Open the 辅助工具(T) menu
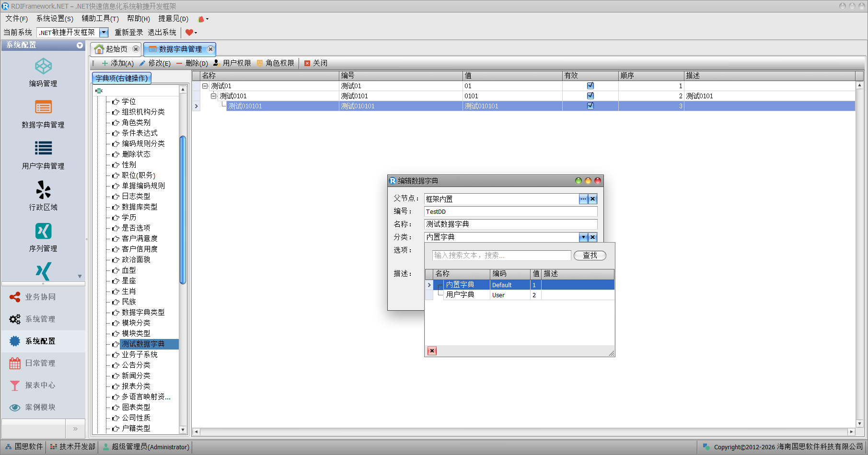 100,19
